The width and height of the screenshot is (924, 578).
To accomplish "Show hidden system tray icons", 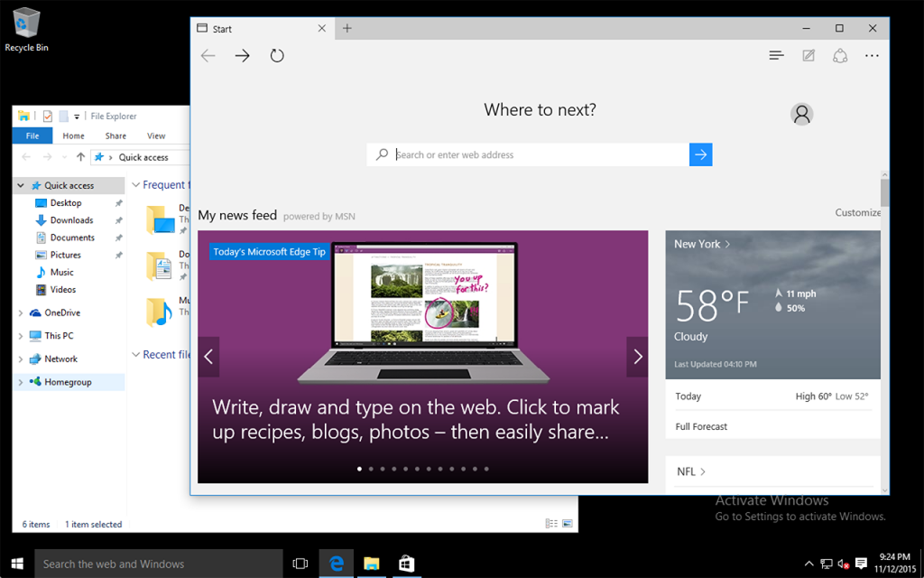I will pyautogui.click(x=809, y=564).
